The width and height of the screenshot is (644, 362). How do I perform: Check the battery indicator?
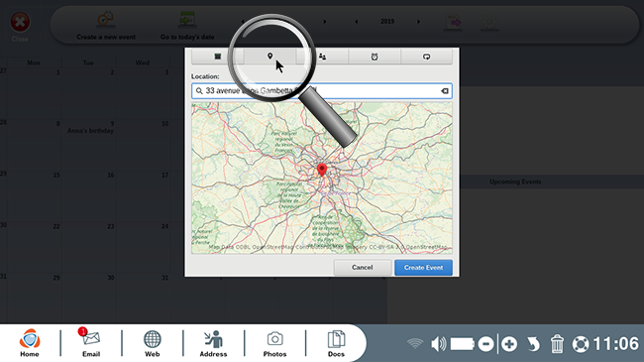463,343
